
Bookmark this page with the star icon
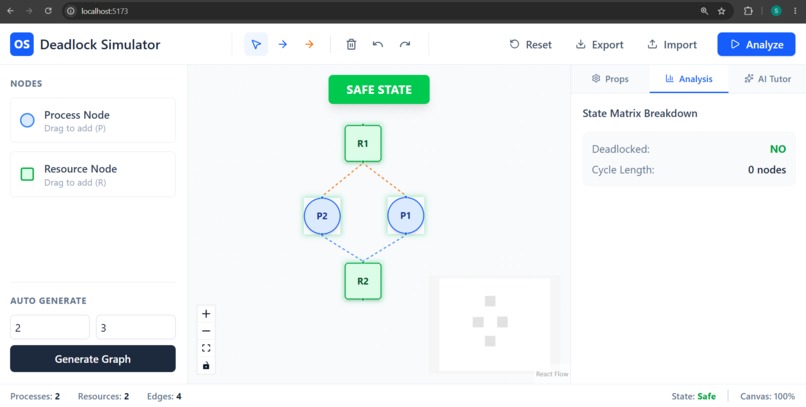pyautogui.click(x=721, y=11)
